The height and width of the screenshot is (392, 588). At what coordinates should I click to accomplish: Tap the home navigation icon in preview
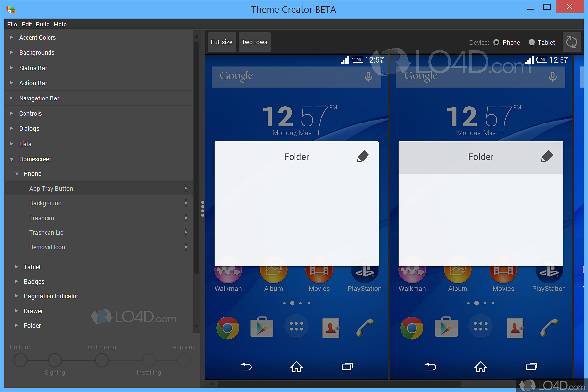coord(296,366)
